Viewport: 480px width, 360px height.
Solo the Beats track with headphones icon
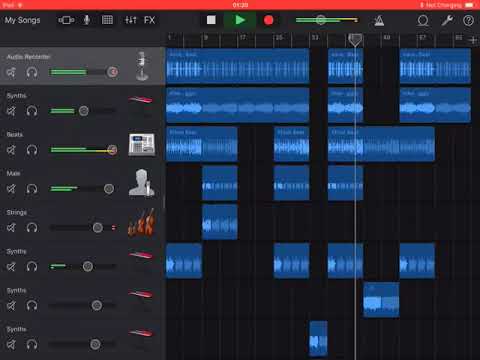[x=32, y=150]
